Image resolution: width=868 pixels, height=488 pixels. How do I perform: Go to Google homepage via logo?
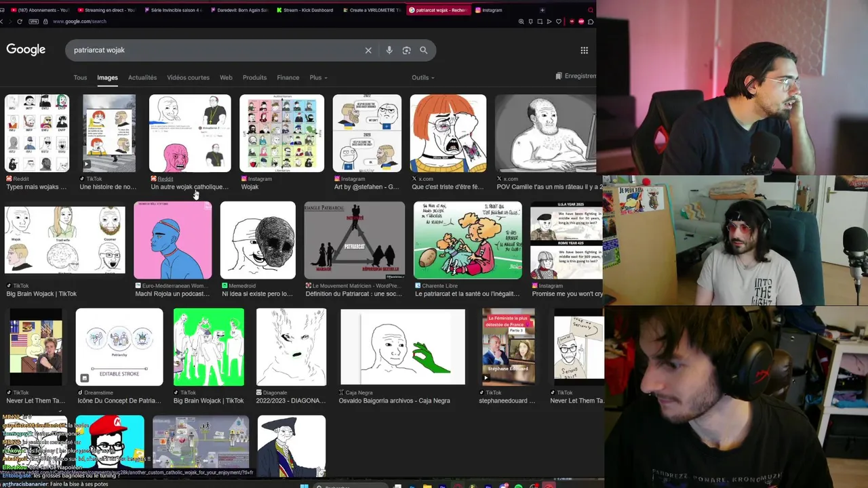26,49
